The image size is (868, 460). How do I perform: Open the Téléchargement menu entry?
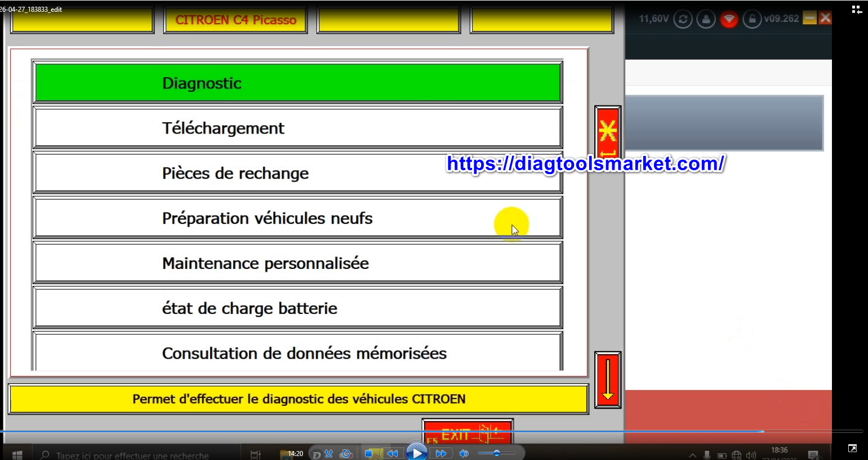(297, 128)
